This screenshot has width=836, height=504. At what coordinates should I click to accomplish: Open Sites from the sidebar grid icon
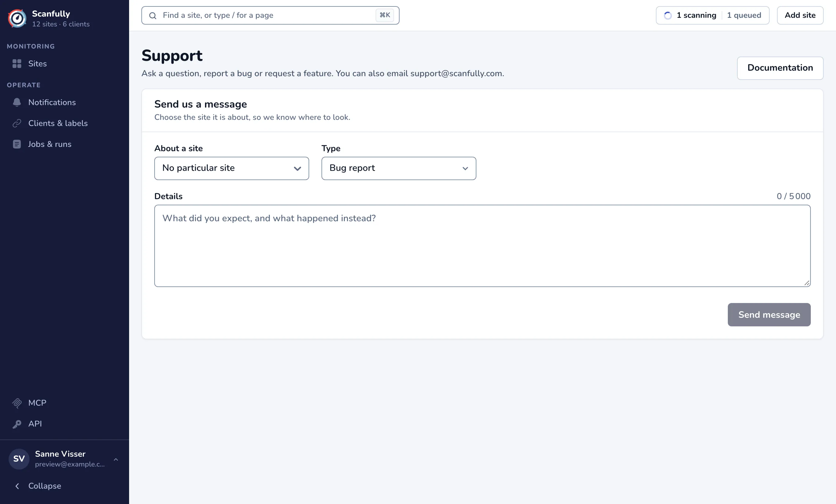17,64
